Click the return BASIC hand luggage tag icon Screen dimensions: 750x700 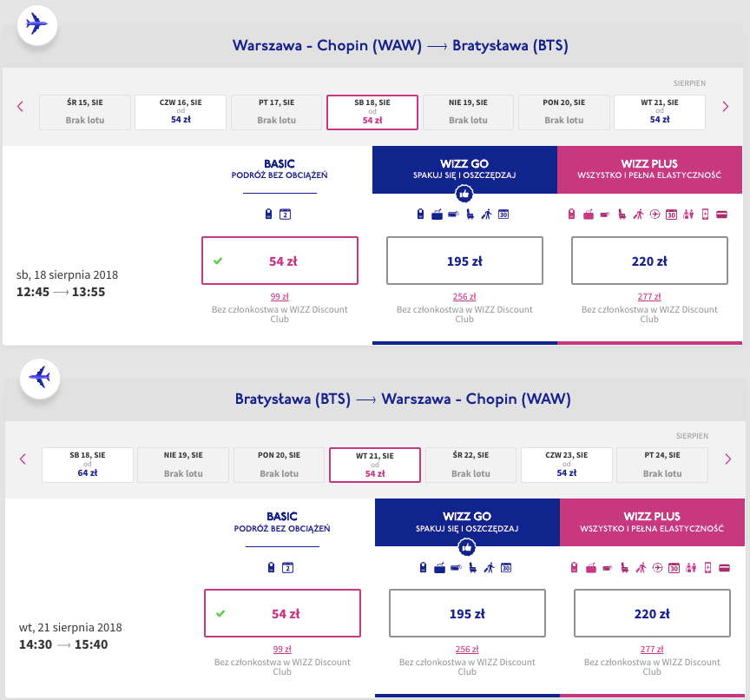271,567
